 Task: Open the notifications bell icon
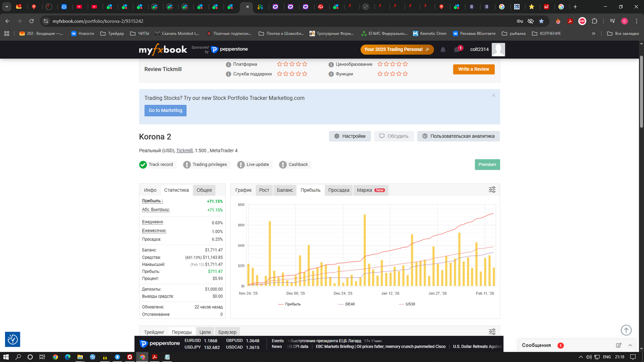(x=443, y=49)
